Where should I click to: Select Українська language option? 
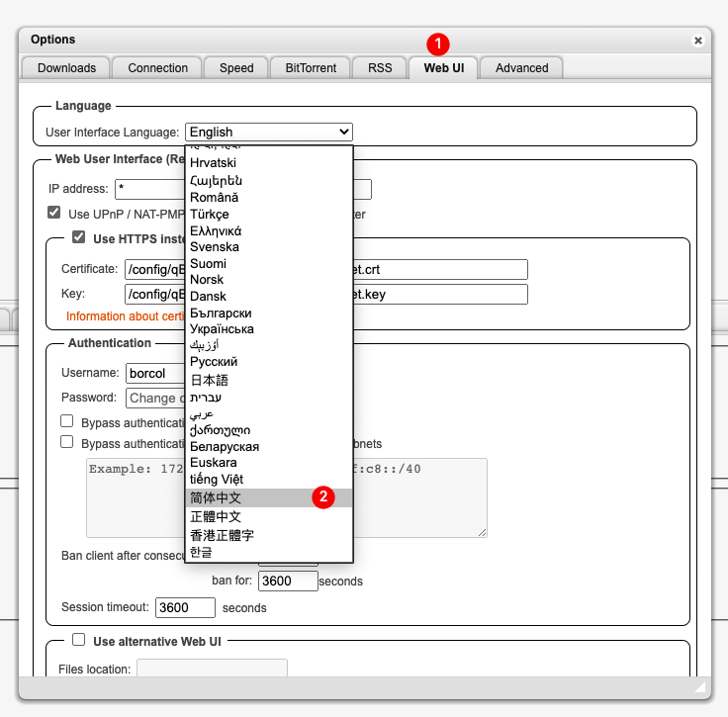[x=269, y=329]
